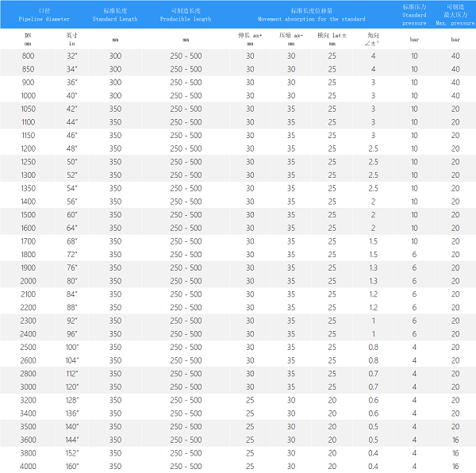Image resolution: width=476 pixels, height=473 pixels.
Task: Select DN cell 1050
Action: pyautogui.click(x=28, y=109)
